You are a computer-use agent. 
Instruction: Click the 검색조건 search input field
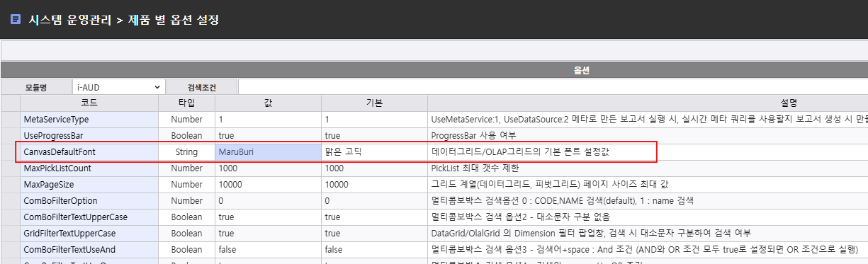[553, 87]
